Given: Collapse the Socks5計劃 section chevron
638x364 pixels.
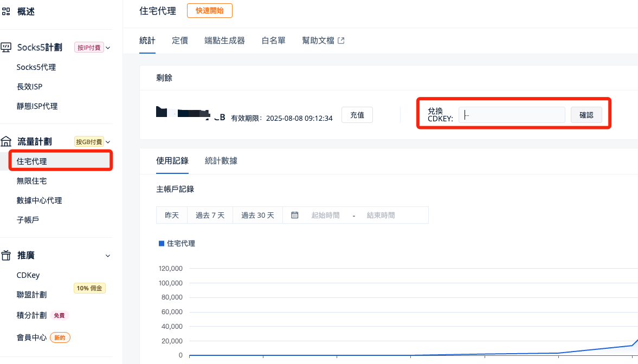Looking at the screenshot, I should 108,48.
